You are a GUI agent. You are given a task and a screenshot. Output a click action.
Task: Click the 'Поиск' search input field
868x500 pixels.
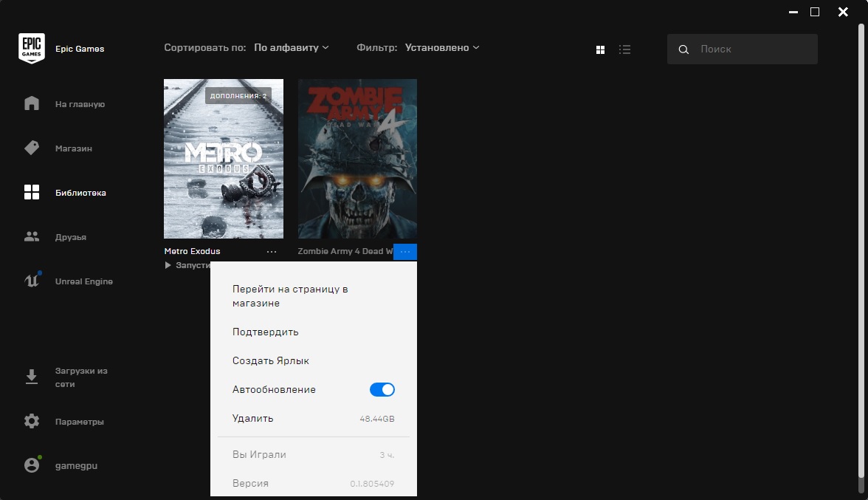pyautogui.click(x=743, y=49)
